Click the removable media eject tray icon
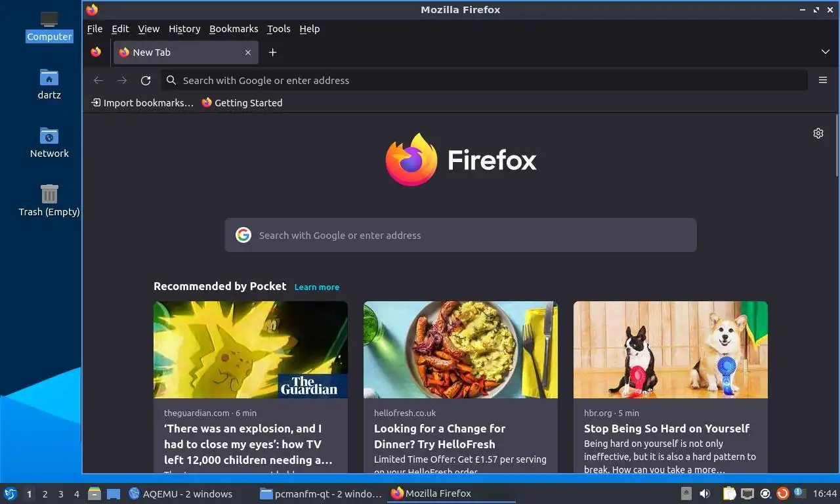Image resolution: width=840 pixels, height=504 pixels. click(x=686, y=493)
